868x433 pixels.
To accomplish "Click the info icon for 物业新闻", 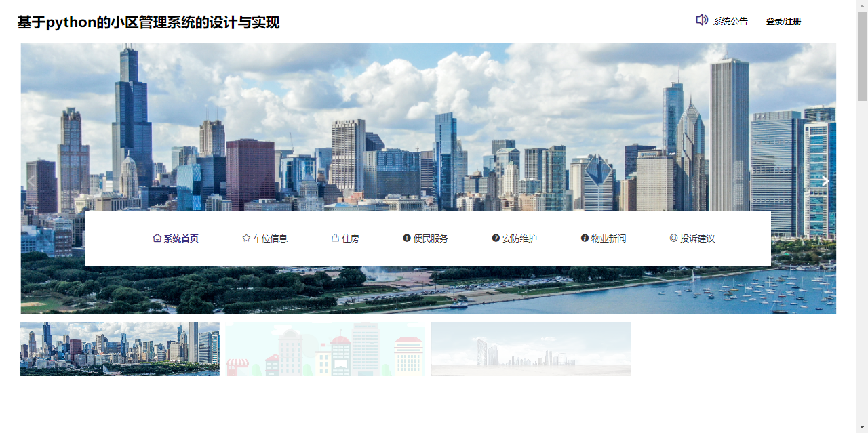I will pyautogui.click(x=585, y=239).
